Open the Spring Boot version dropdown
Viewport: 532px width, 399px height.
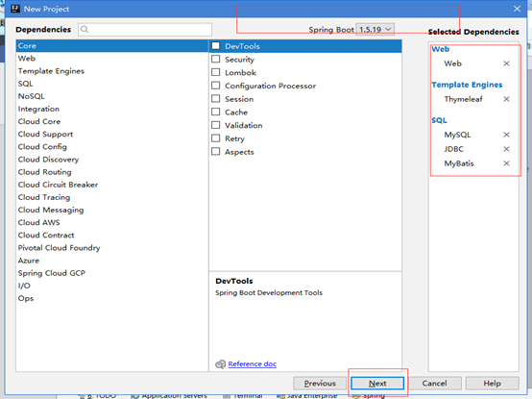tap(375, 30)
